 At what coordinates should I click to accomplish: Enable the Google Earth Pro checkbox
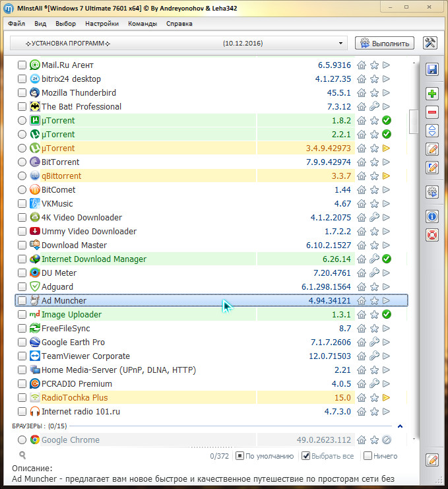22,342
